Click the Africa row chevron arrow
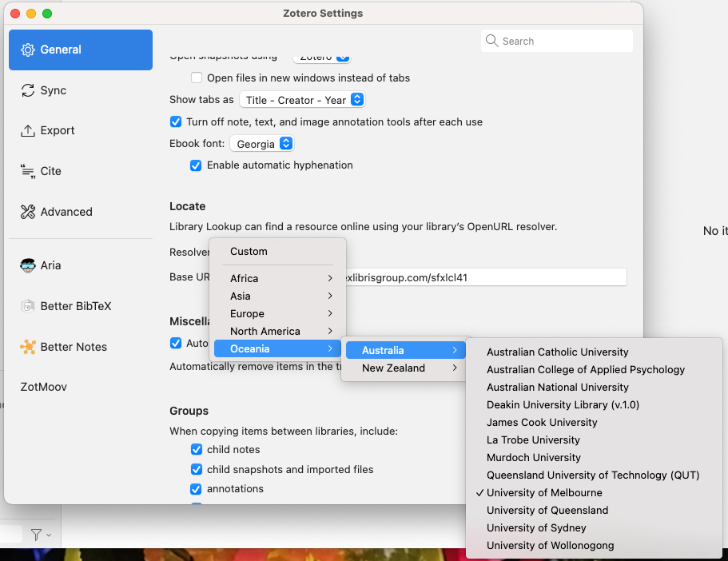 pos(330,278)
